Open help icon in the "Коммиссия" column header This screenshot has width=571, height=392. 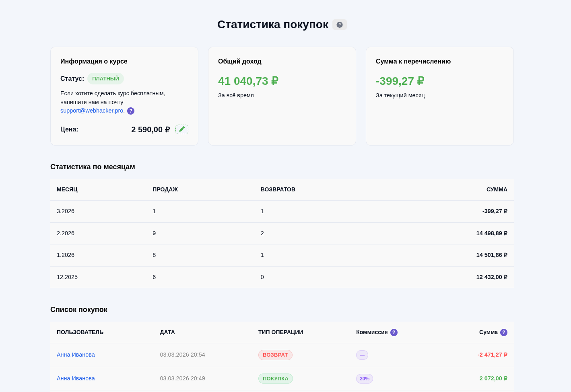click(x=394, y=332)
